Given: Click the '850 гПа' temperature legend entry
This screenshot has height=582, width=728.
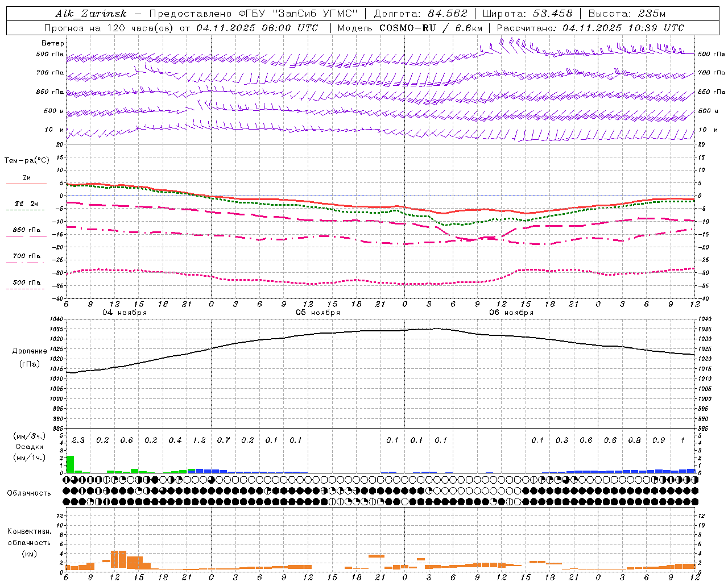Looking at the screenshot, I should (x=27, y=230).
